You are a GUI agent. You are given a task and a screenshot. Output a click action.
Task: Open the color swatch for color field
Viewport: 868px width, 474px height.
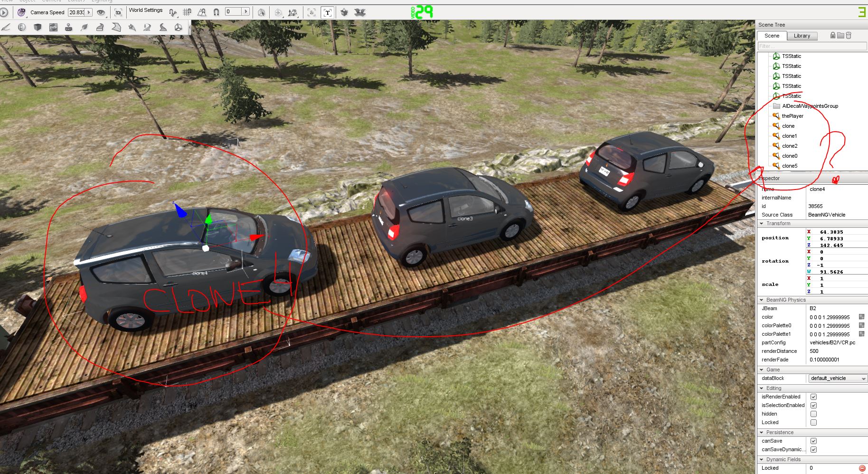861,316
